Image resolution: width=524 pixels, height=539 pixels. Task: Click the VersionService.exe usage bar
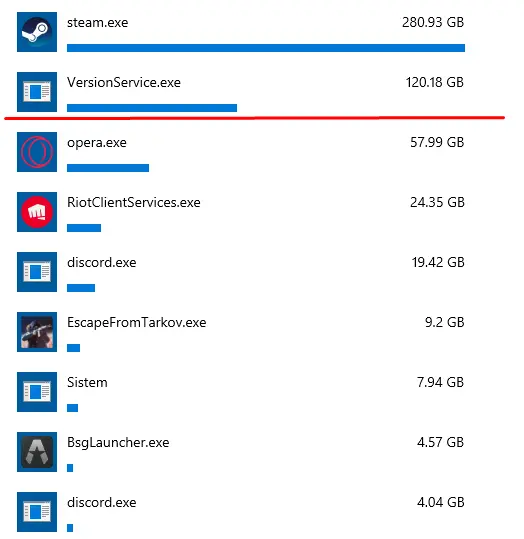[152, 108]
